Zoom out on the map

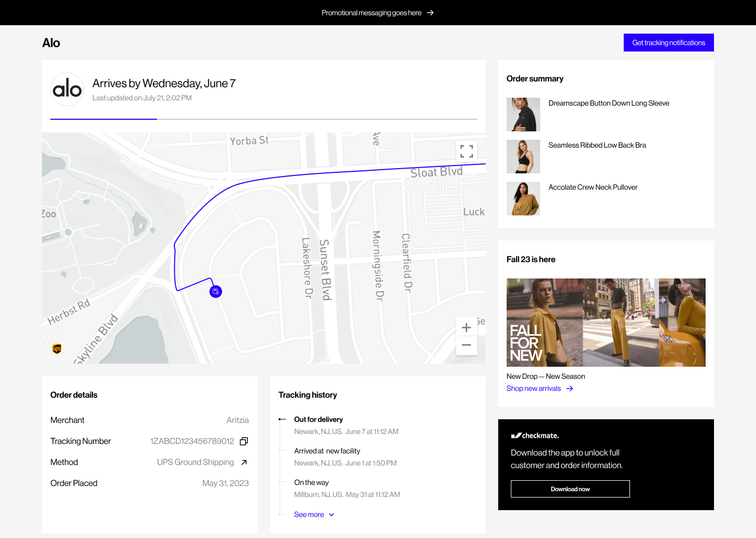466,345
